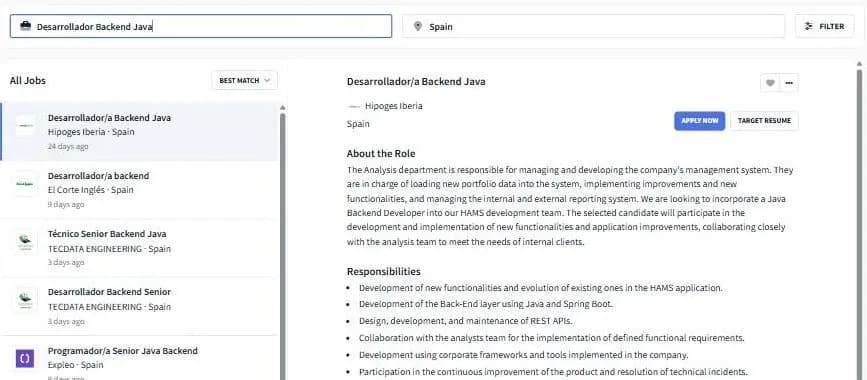867x380 pixels.
Task: Click '9 days ago' posting date
Action: (x=66, y=205)
